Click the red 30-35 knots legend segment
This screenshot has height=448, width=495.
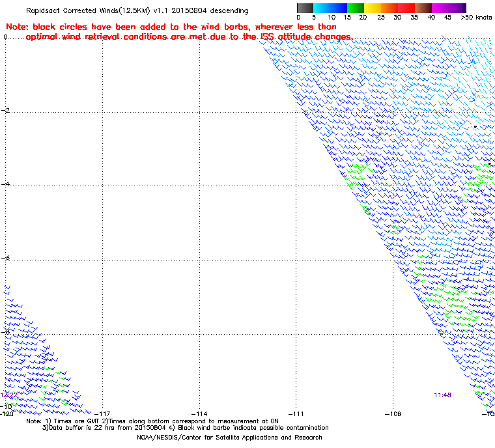(406, 8)
